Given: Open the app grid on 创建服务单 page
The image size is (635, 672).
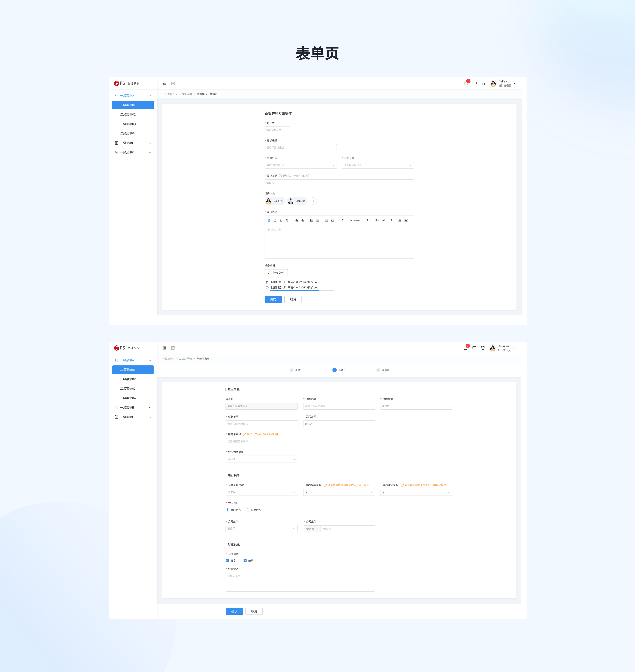Looking at the screenshot, I should 173,348.
